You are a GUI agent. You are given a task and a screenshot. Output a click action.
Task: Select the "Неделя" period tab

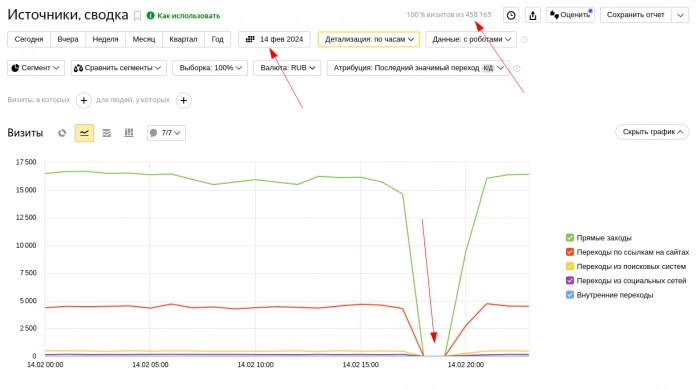tap(105, 39)
